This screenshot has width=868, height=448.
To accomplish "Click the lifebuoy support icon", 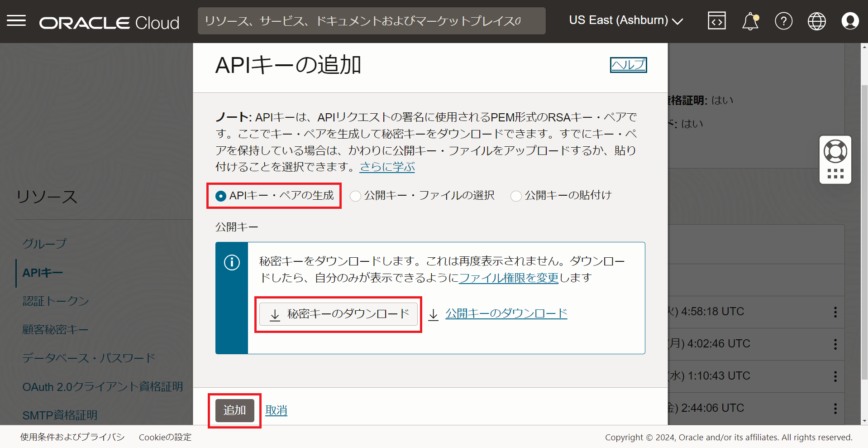I will [835, 152].
